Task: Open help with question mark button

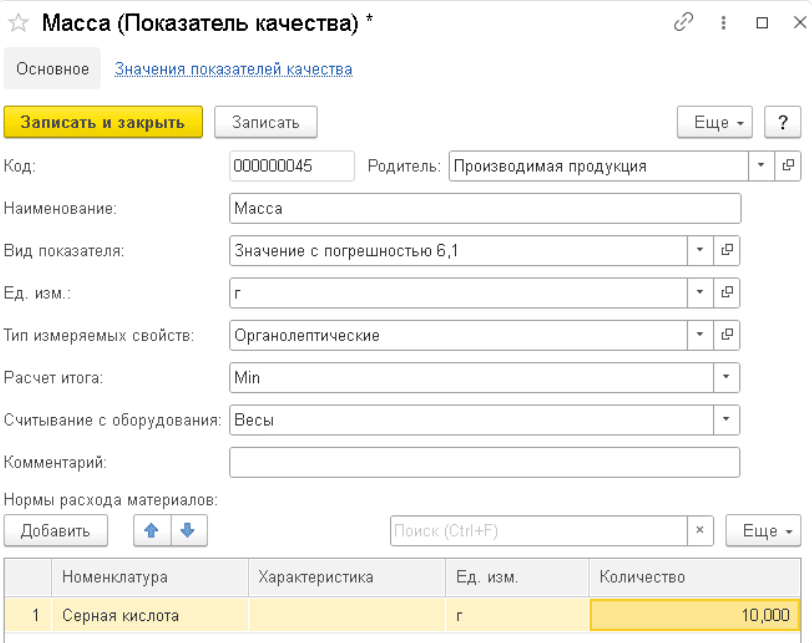Action: pyautogui.click(x=782, y=123)
